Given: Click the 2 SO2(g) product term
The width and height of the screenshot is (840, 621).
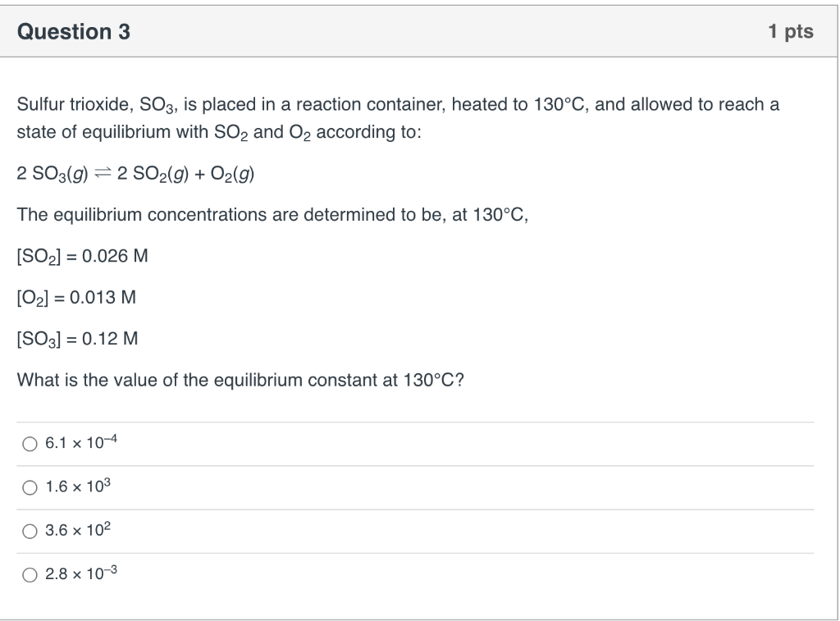Looking at the screenshot, I should 153,174.
